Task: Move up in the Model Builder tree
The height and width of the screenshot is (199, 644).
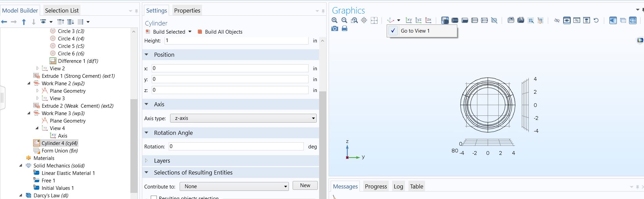Action: click(24, 22)
